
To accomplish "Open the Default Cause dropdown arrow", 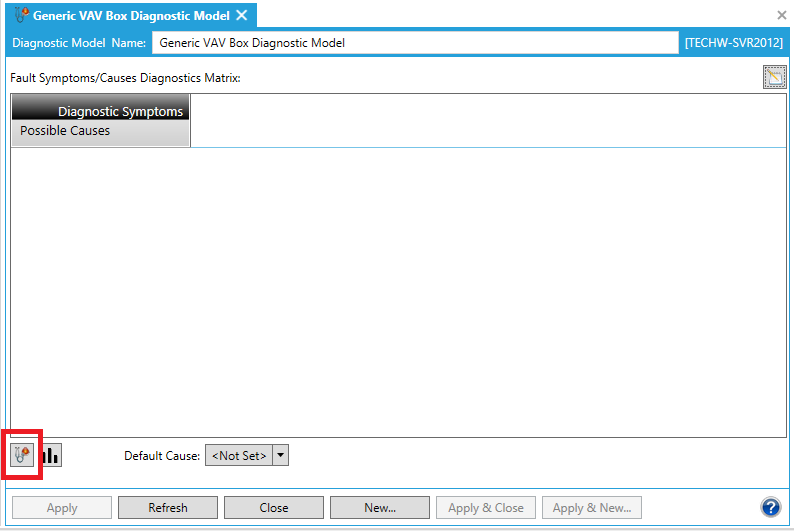I will point(281,455).
